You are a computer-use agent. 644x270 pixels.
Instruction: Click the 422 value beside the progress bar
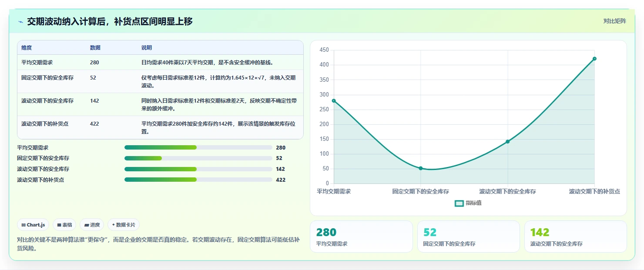coord(281,180)
